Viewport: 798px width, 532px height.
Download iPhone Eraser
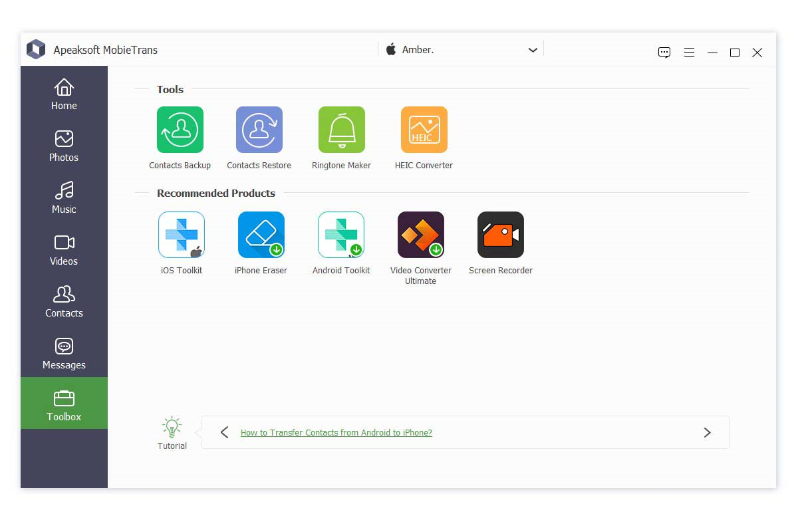click(261, 235)
